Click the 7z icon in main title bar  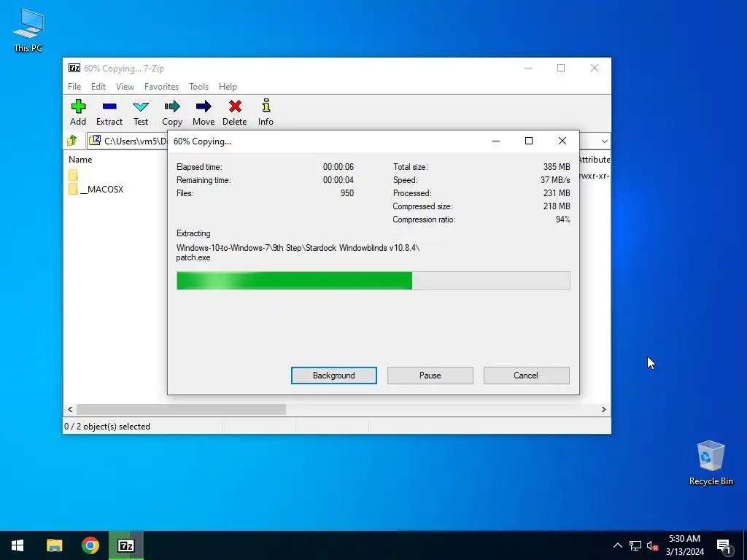click(x=74, y=68)
